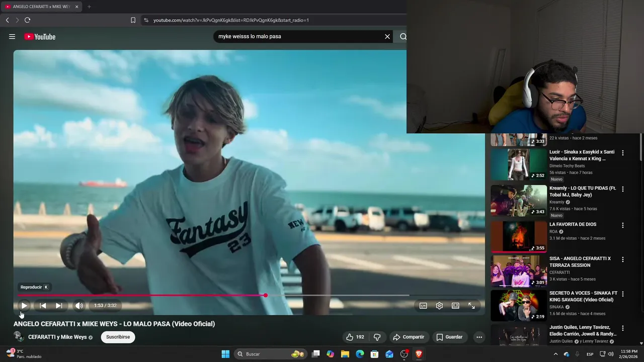Open Copilot from the taskbar
Screen dimensions: 644x362
330,354
